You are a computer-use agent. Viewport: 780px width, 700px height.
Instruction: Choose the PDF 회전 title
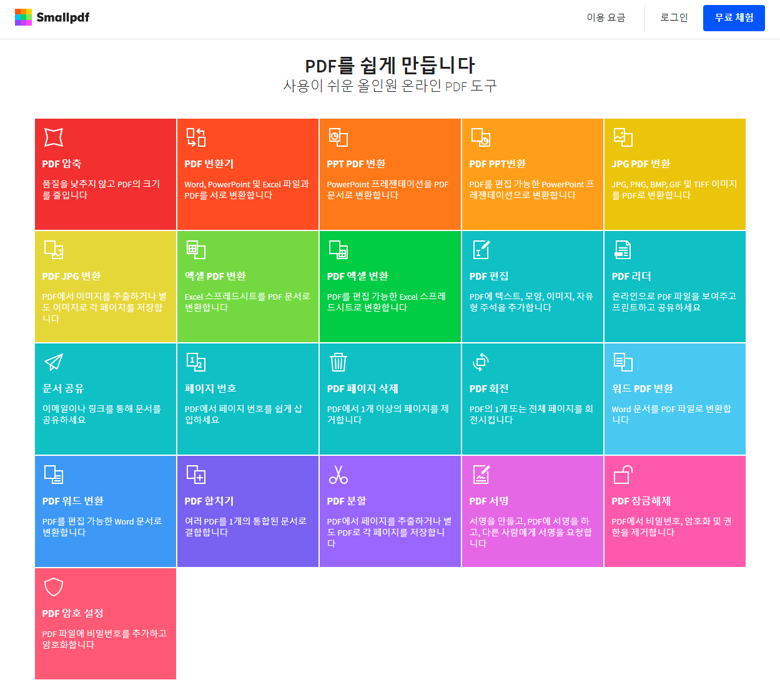[x=489, y=388]
